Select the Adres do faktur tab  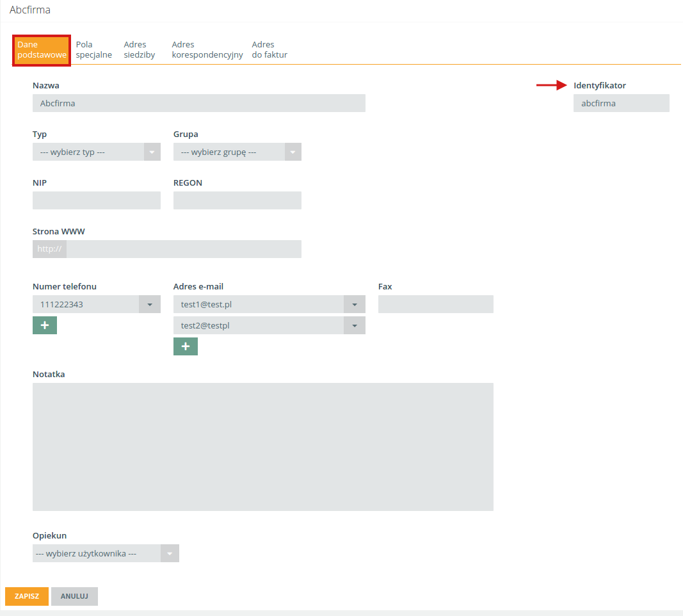click(x=269, y=50)
